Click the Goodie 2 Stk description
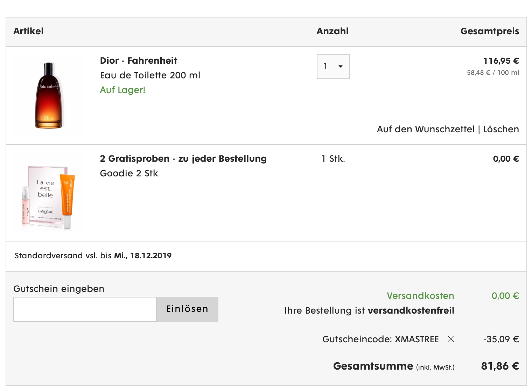The width and height of the screenshot is (532, 392). 129,173
